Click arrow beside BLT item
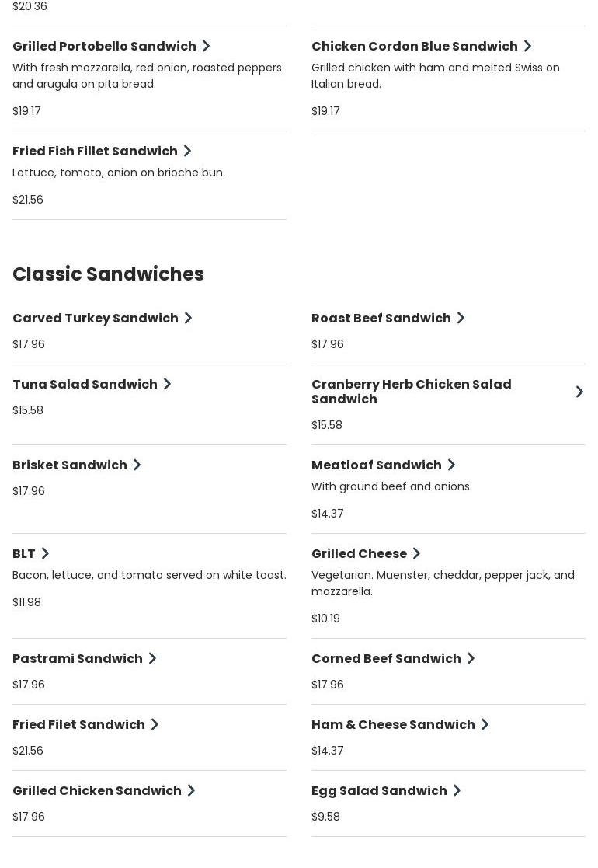The height and width of the screenshot is (868, 598). [x=45, y=554]
